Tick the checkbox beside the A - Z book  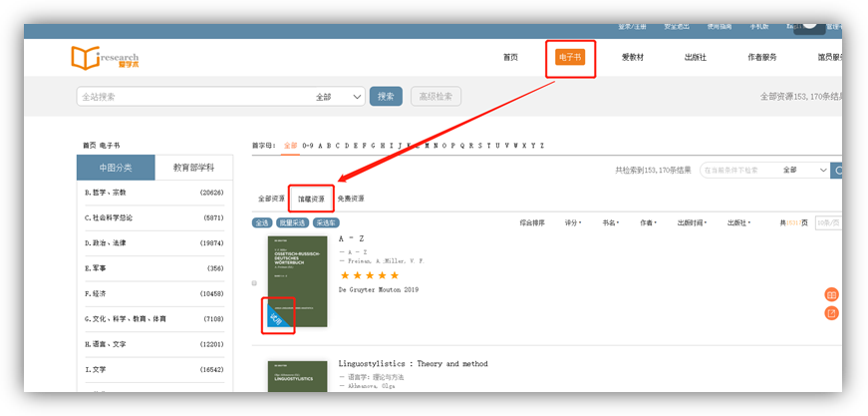pyautogui.click(x=255, y=283)
